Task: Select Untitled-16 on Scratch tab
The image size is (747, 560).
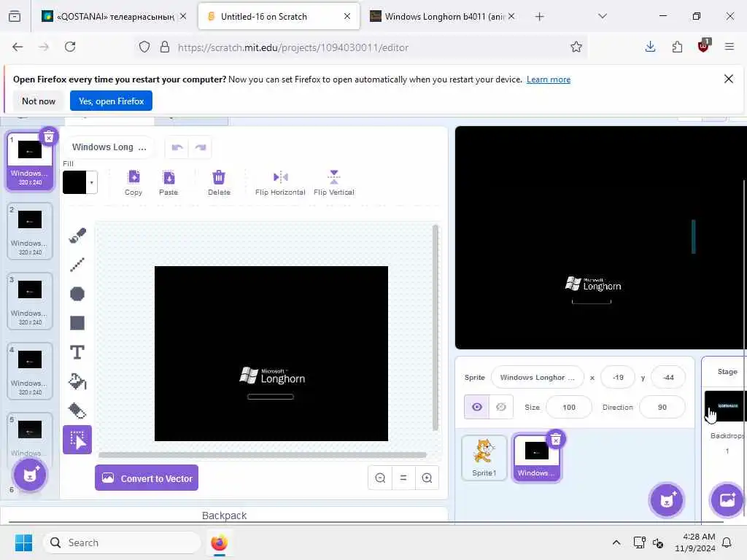Action: 279,16
